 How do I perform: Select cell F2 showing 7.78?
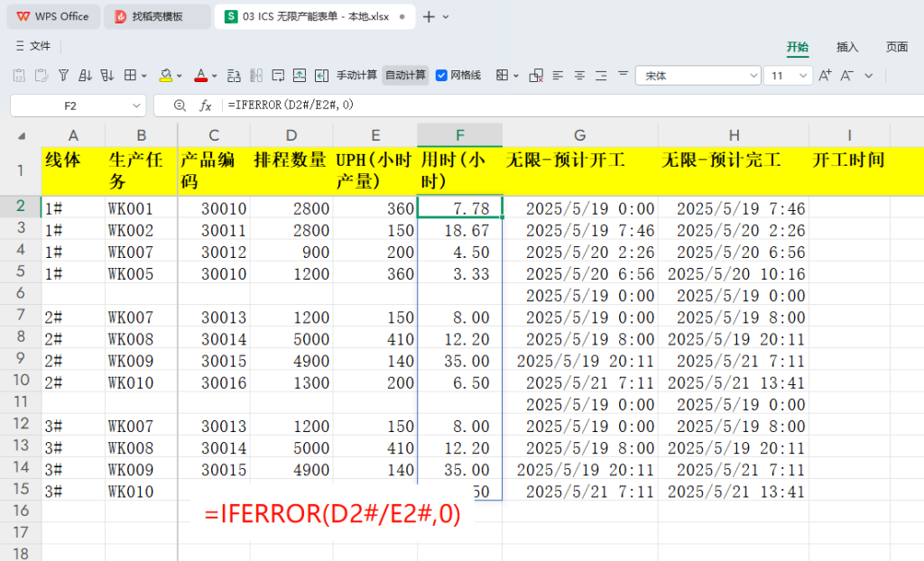pyautogui.click(x=459, y=207)
